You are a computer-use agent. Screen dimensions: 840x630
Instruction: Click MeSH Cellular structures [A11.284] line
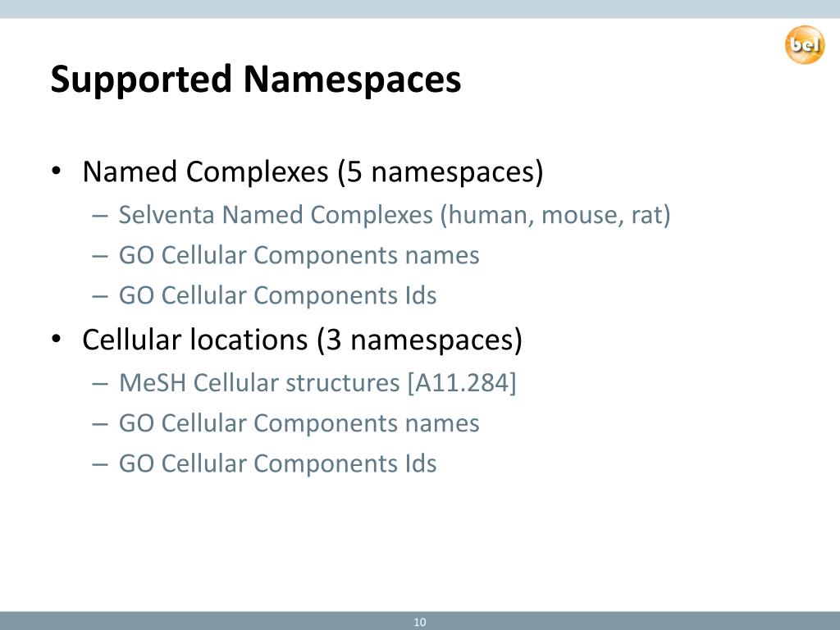tap(317, 383)
